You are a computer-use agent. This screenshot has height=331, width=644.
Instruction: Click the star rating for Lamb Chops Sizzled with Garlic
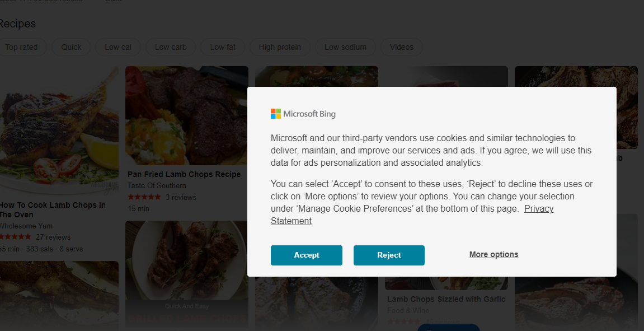(x=403, y=321)
